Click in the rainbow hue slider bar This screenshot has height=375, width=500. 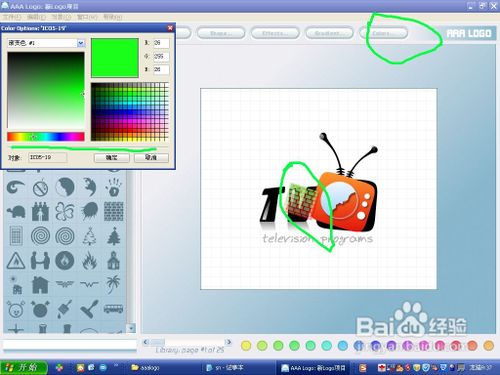pos(46,136)
